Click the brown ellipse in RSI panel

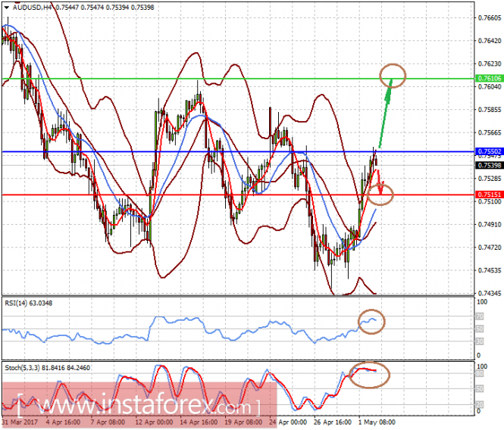(x=371, y=322)
